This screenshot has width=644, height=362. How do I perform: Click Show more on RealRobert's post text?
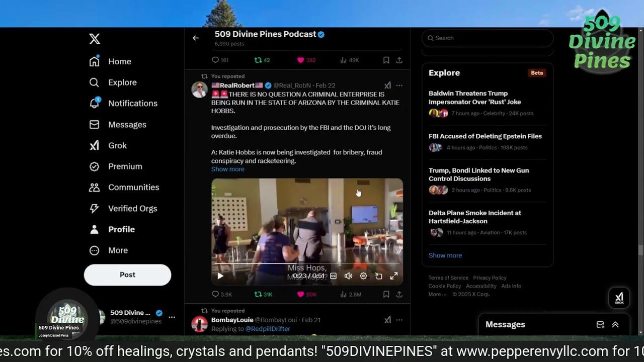(x=228, y=169)
